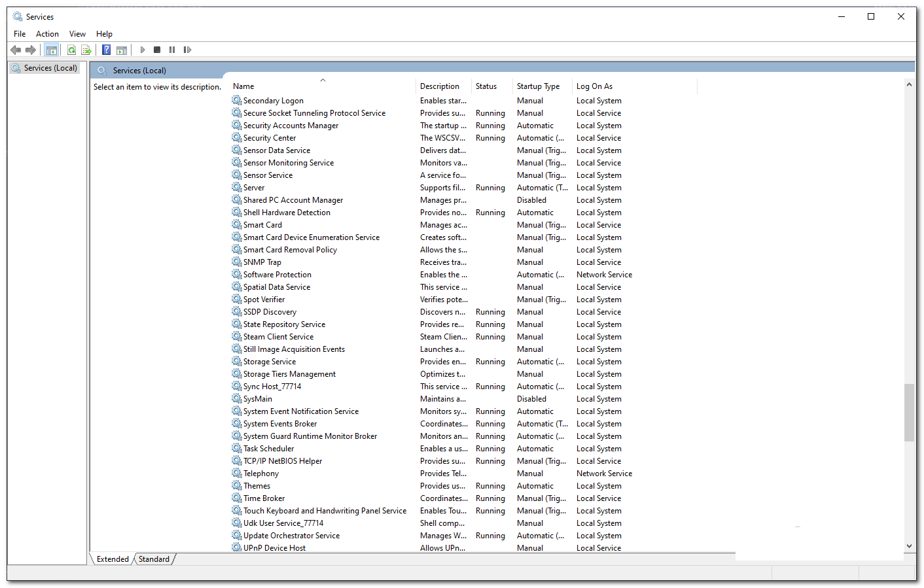Pause the selected service
The height and width of the screenshot is (588, 924).
click(x=172, y=50)
